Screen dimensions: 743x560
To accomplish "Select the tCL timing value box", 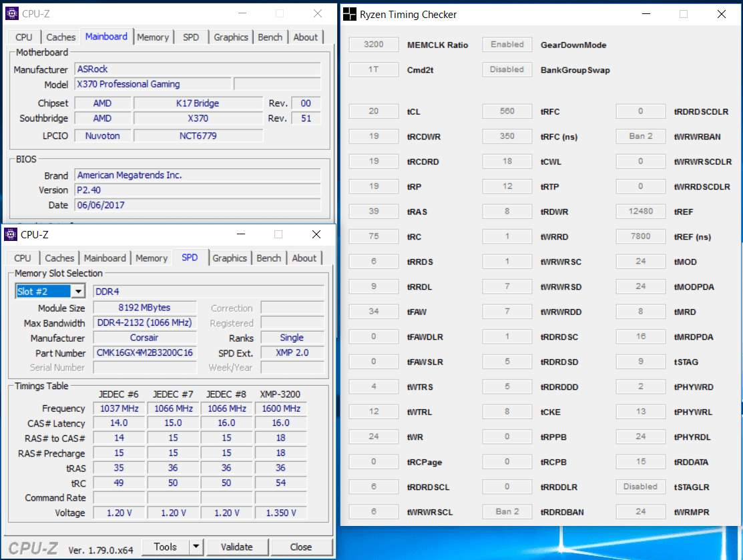I will tap(374, 111).
